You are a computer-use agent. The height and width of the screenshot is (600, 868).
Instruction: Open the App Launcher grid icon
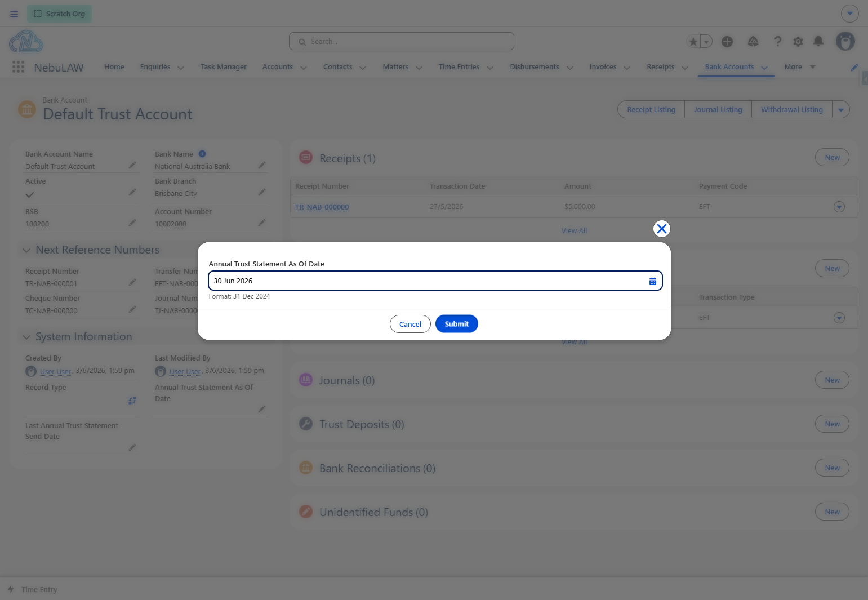click(x=18, y=67)
